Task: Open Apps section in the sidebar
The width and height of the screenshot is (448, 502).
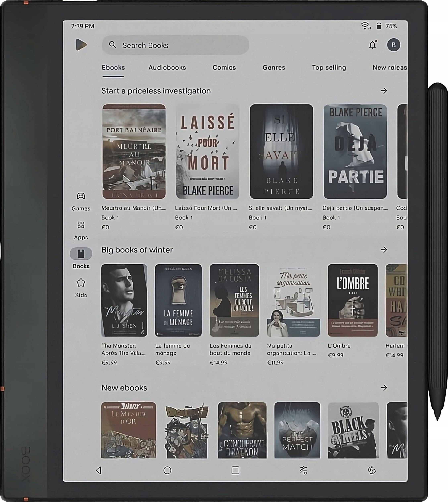Action: [x=81, y=230]
